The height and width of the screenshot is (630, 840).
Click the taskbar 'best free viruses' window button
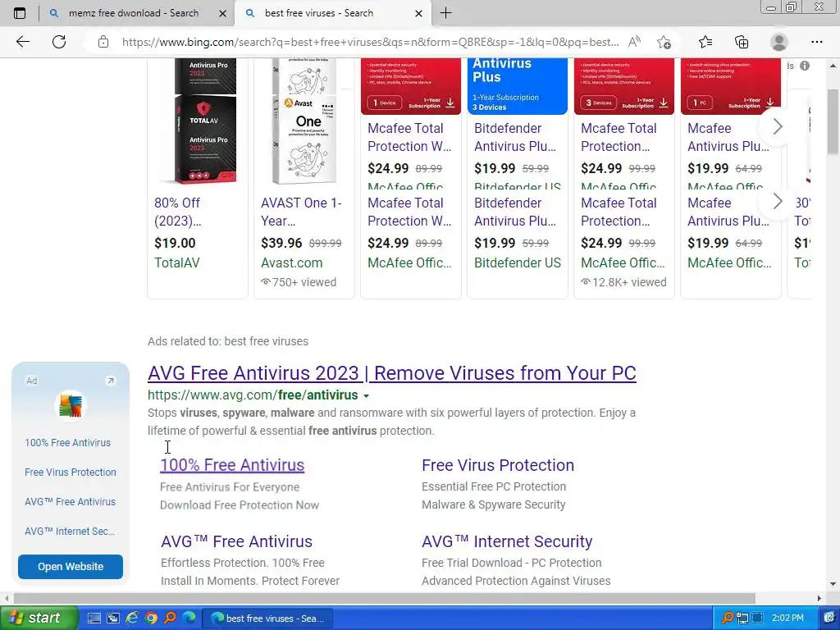click(268, 619)
